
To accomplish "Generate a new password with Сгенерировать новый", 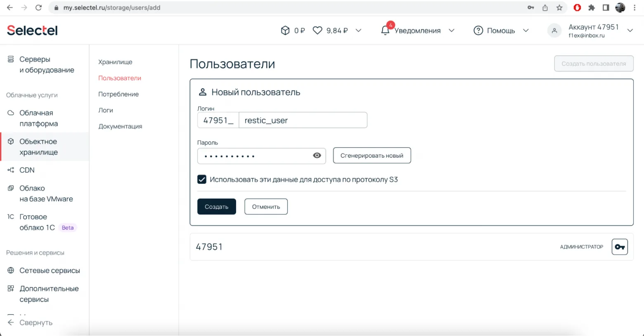I will coord(372,156).
